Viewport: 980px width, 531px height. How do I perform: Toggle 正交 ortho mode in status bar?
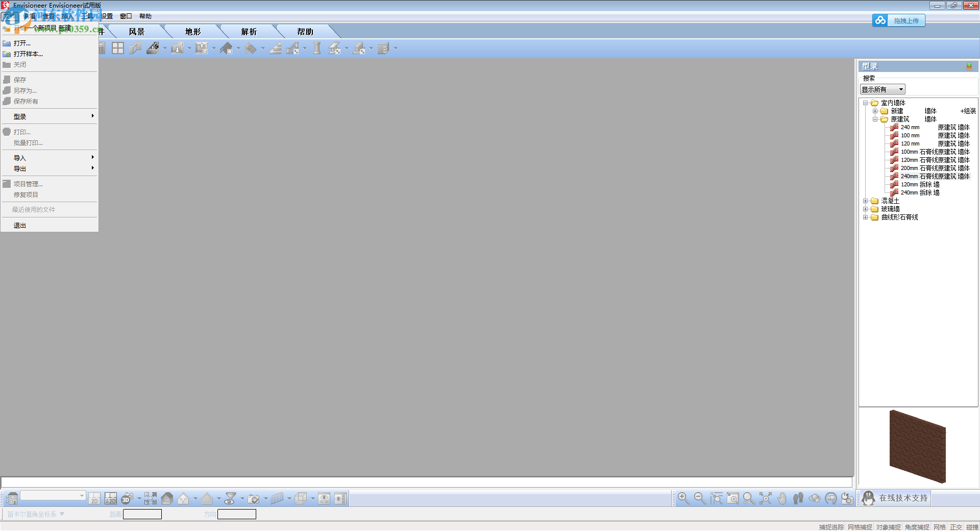pos(956,527)
